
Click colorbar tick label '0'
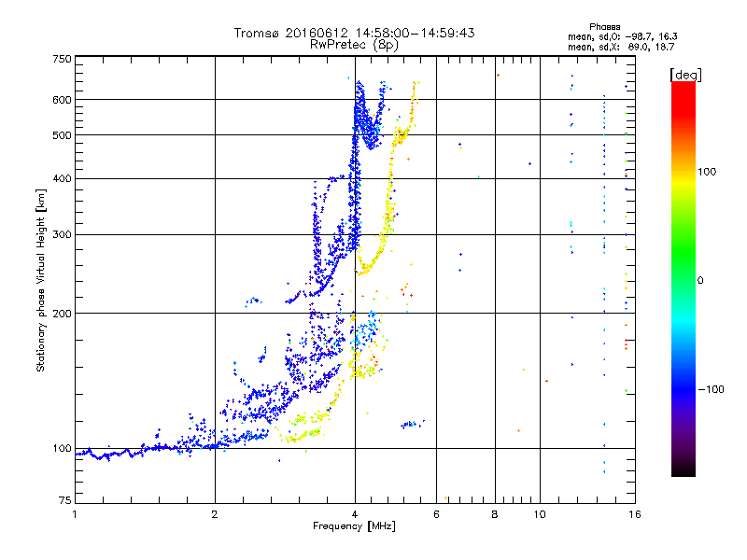click(700, 280)
